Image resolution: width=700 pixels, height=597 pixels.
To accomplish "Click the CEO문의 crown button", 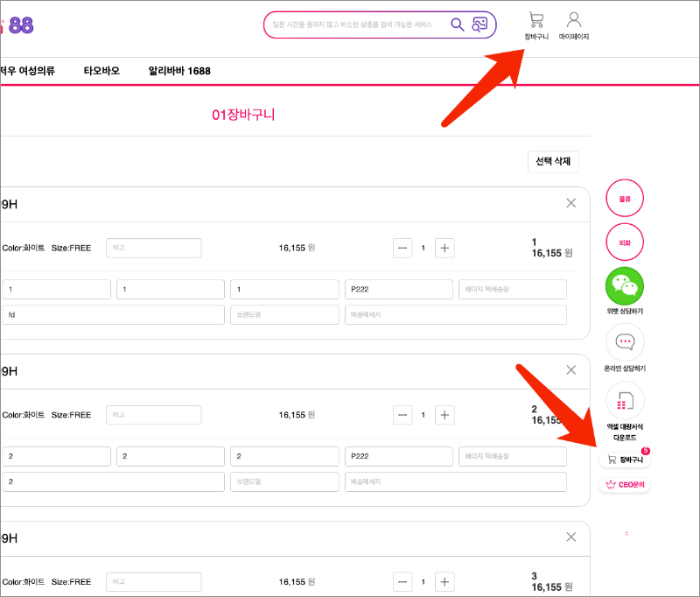I will (x=625, y=484).
